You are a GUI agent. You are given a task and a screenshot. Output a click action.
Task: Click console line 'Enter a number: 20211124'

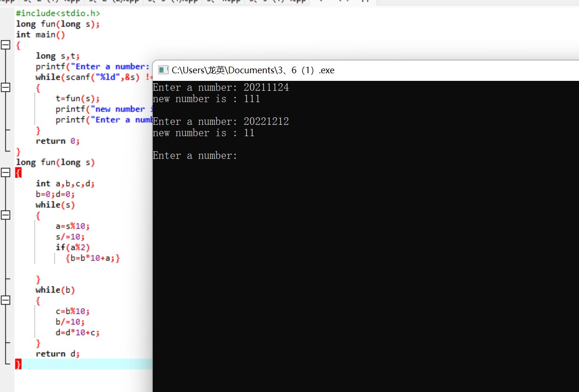(221, 87)
